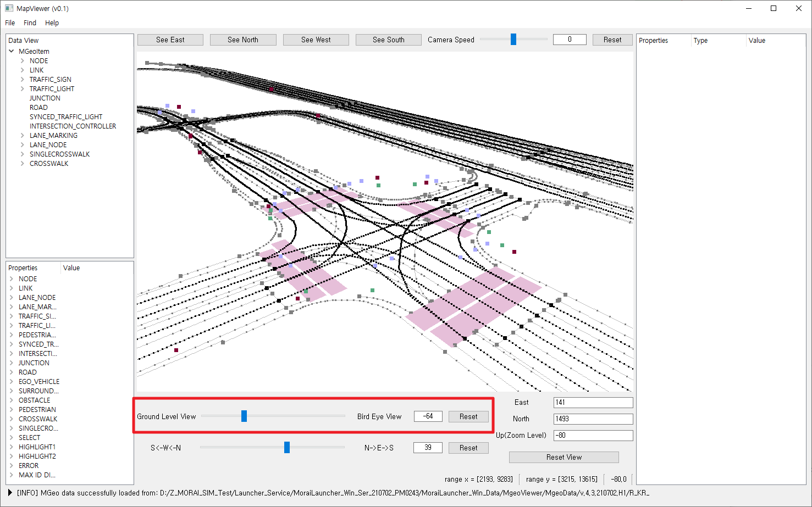Click the Up(Zoom Level) input field
812x507 pixels.
click(x=593, y=435)
